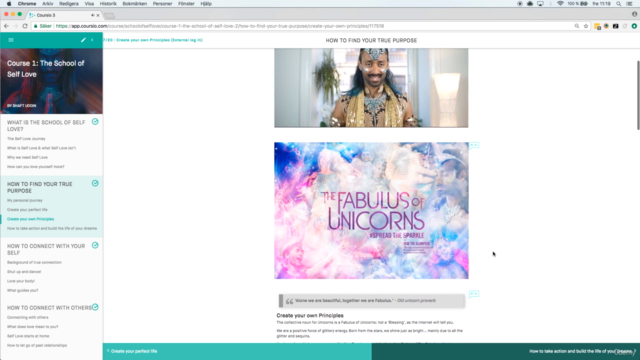This screenshot has height=360, width=640.
Task: Click the Create your own Principles breadcrumb link
Action: pyautogui.click(x=153, y=40)
